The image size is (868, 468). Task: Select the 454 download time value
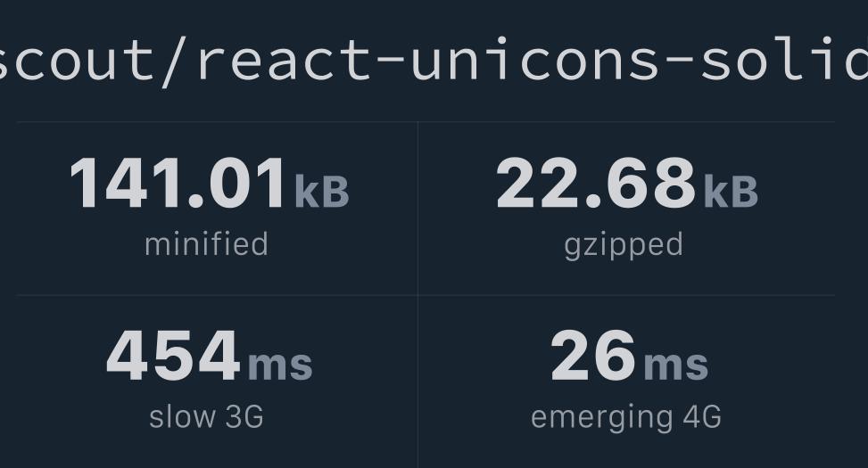click(x=173, y=355)
